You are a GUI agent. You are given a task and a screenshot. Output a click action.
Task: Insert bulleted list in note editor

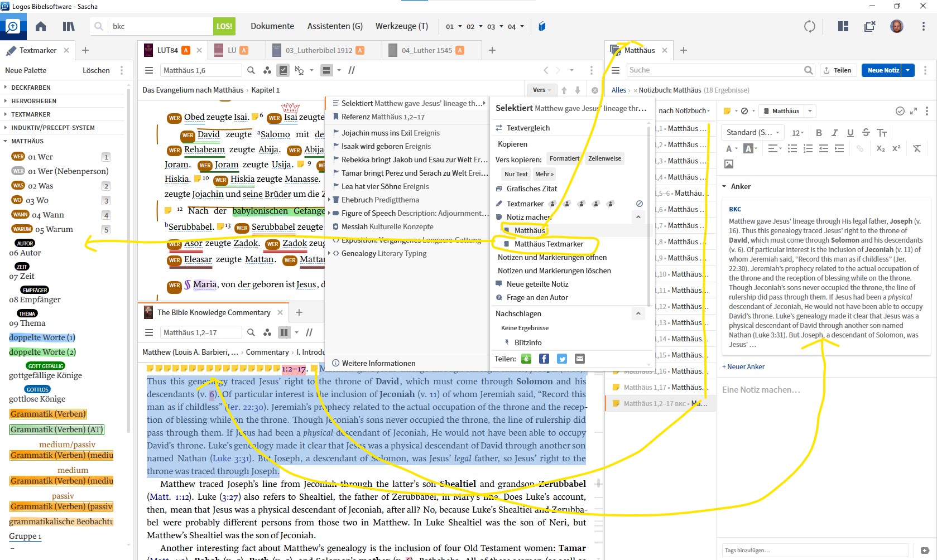[792, 148]
